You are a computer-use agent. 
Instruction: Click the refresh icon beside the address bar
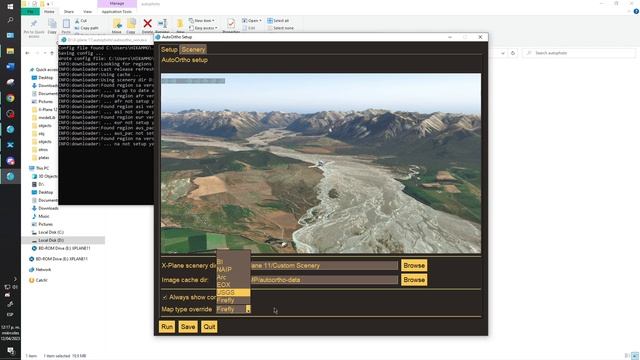[x=513, y=53]
